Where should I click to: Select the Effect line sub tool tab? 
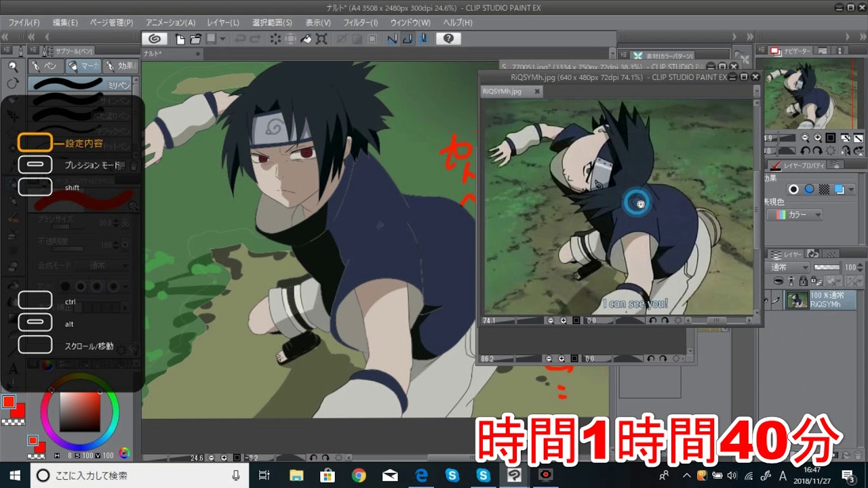tap(121, 66)
